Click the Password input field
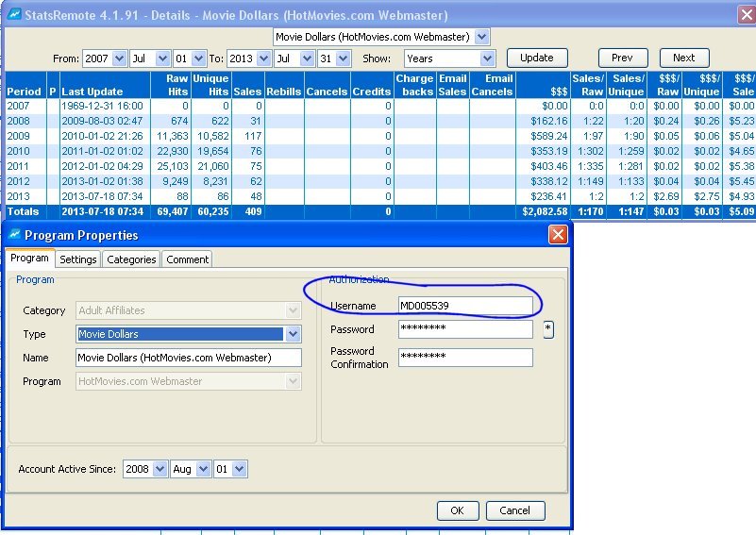 pos(465,329)
